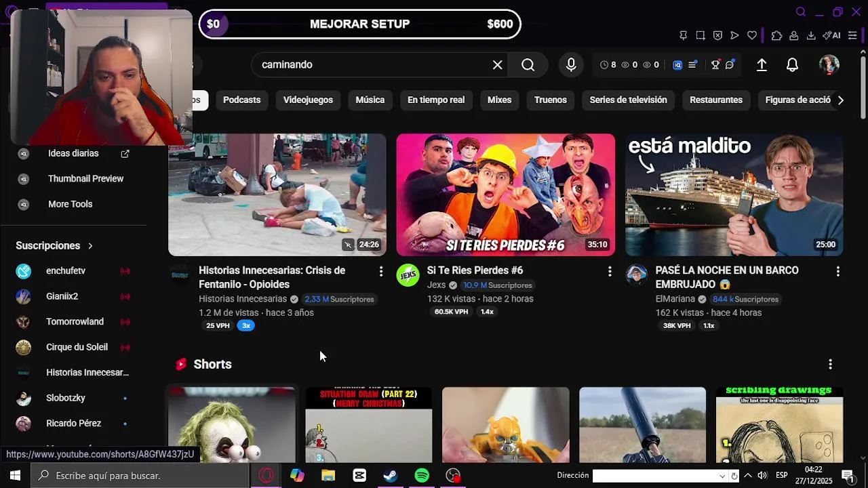Click the send/flow arrow icon in browser toolbar
The width and height of the screenshot is (868, 488).
(734, 36)
